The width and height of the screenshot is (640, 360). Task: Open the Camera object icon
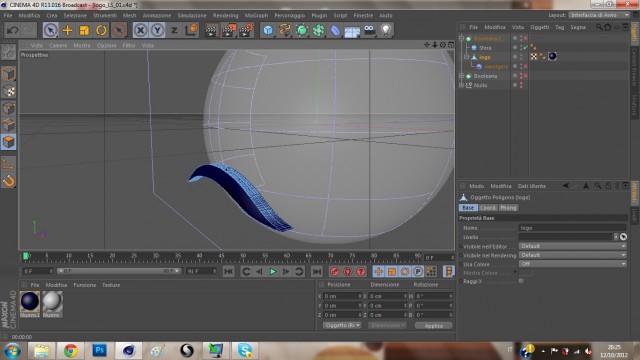369,30
